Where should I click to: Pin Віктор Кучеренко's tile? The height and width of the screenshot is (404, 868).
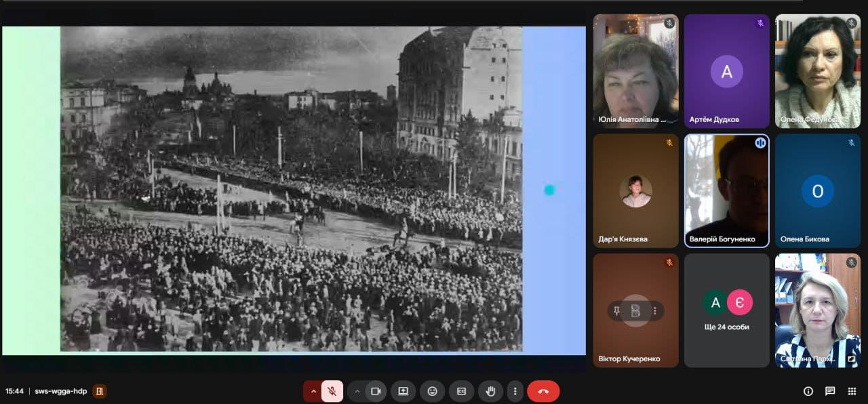[x=616, y=311]
